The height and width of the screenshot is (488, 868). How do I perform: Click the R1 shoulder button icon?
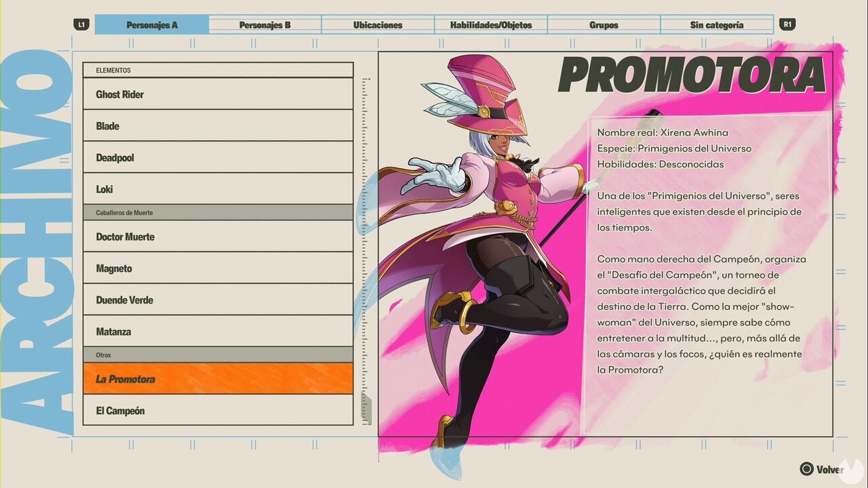[x=787, y=24]
